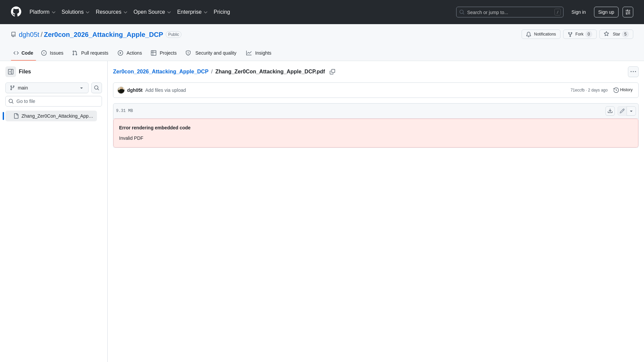Download the raw PDF file
644x362 pixels.
coord(610,111)
